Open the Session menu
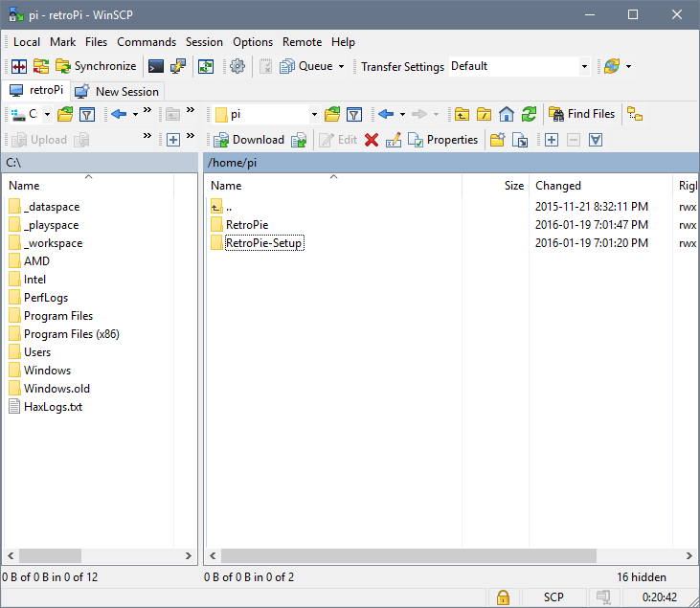Viewport: 700px width, 608px height. click(x=204, y=42)
